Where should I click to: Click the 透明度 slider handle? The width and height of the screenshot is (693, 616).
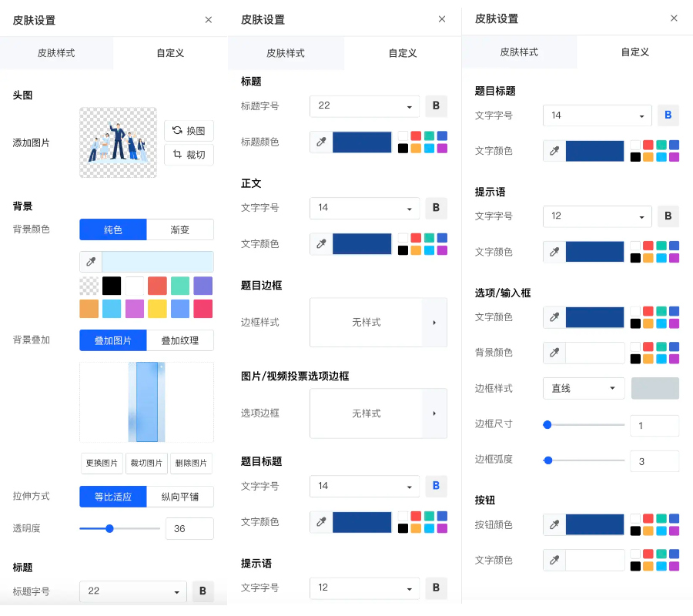pyautogui.click(x=109, y=528)
